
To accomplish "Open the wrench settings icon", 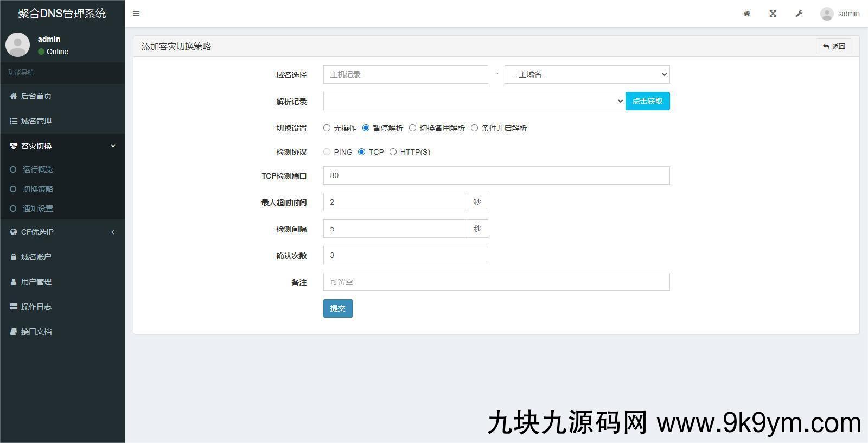I will [799, 14].
